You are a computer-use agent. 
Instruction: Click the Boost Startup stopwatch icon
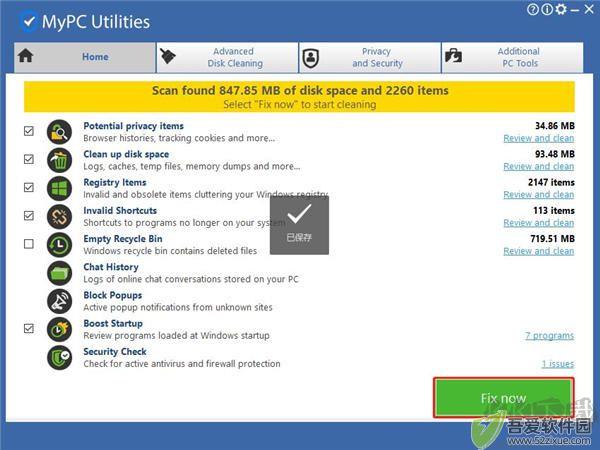tap(59, 329)
